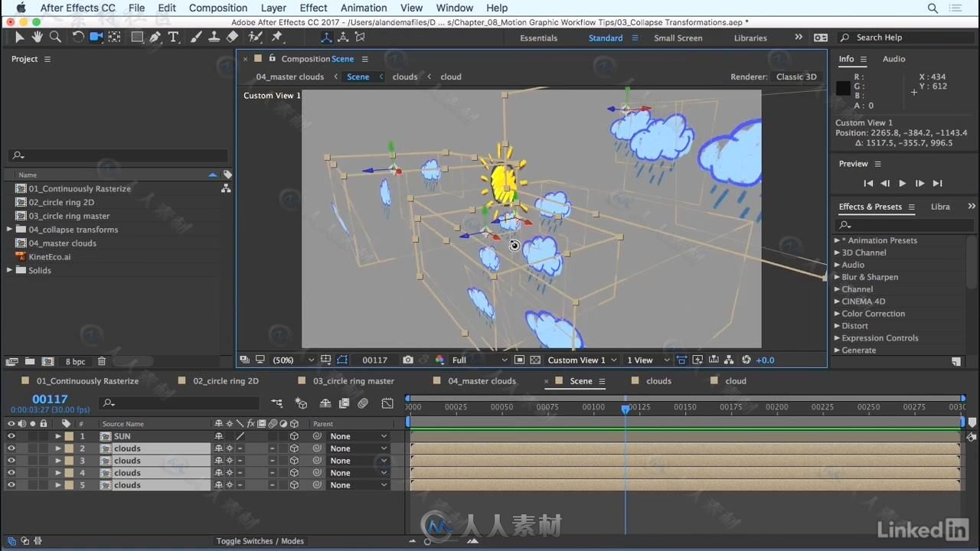This screenshot has width=980, height=551.
Task: Select the Horizontal Type tool
Action: point(173,37)
